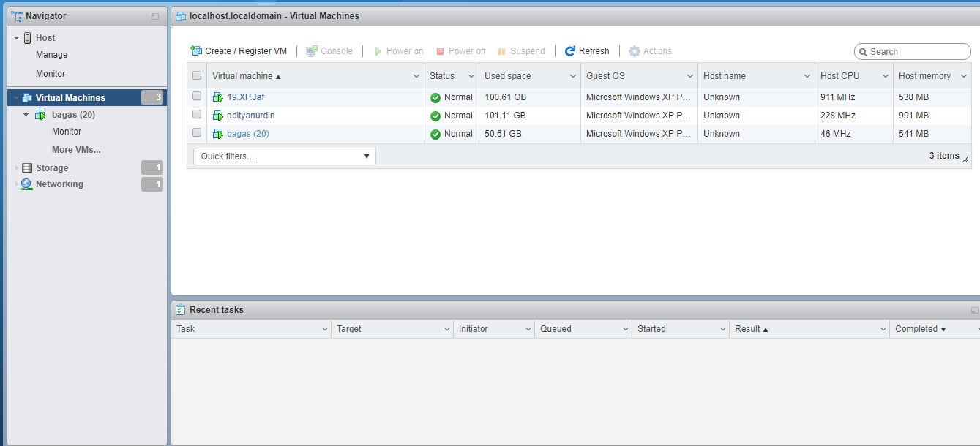Click inside the Search field
The width and height of the screenshot is (980, 446).
coord(912,51)
